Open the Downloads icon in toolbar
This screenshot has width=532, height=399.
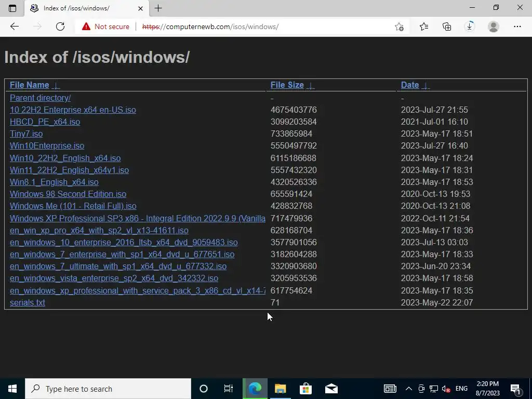coord(470,26)
